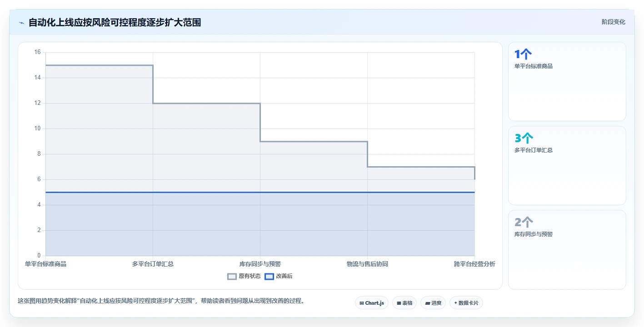Click the 1个 value with up arrow
Viewport: 644px width, 327px height.
(x=523, y=54)
